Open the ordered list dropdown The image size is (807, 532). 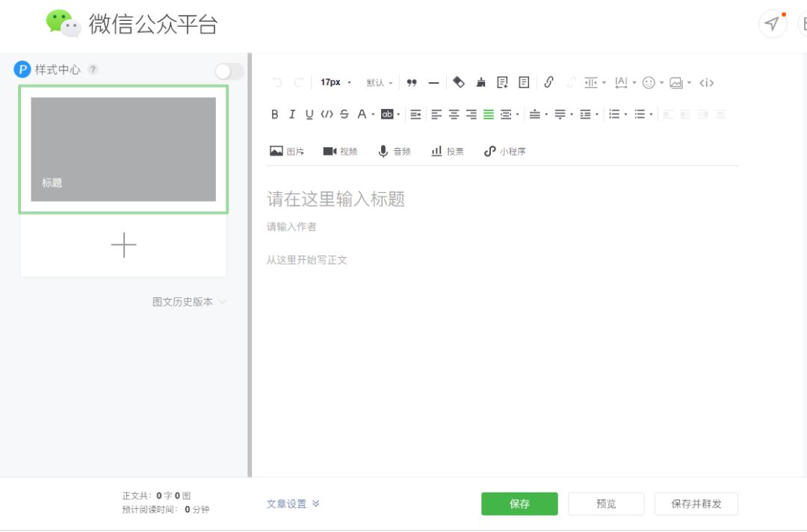pos(618,114)
